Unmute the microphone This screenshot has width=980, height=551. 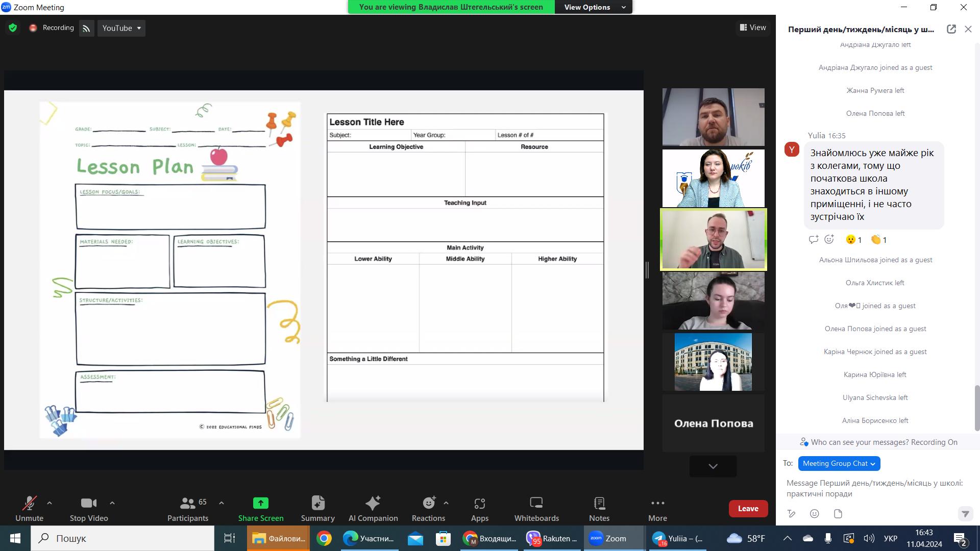tap(29, 509)
